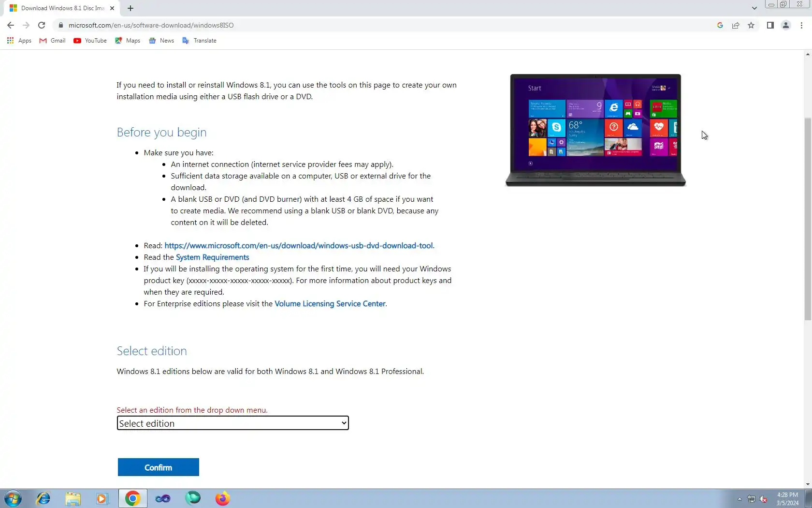The height and width of the screenshot is (508, 812).
Task: Click the scrollbar up arrow
Action: point(808,54)
